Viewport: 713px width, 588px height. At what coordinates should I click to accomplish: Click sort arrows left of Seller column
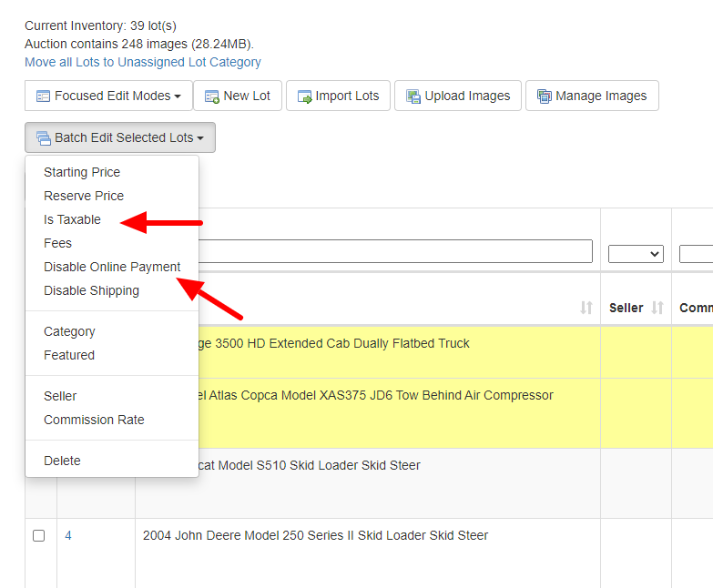tap(586, 309)
